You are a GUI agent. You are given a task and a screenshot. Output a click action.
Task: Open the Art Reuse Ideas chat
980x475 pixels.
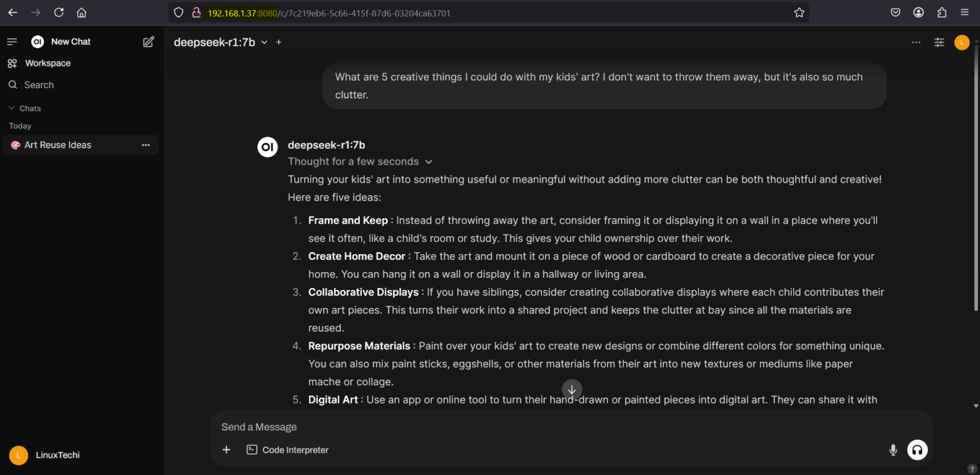[x=57, y=145]
